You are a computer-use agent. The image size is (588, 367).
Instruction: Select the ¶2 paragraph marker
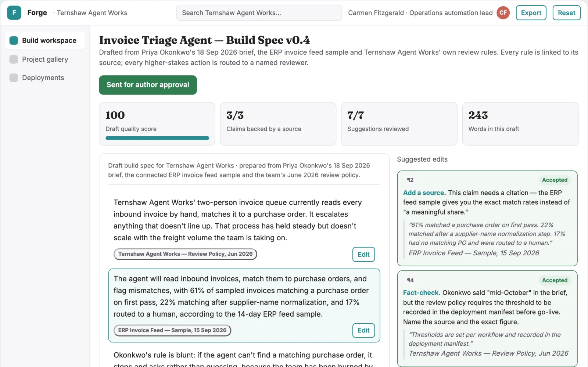click(410, 180)
